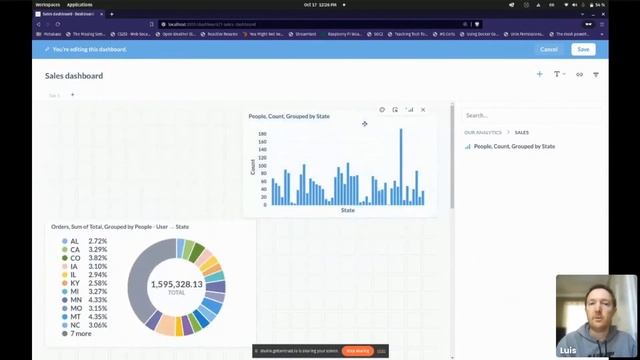Click bar chart icon beside sidebar question

click(467, 147)
